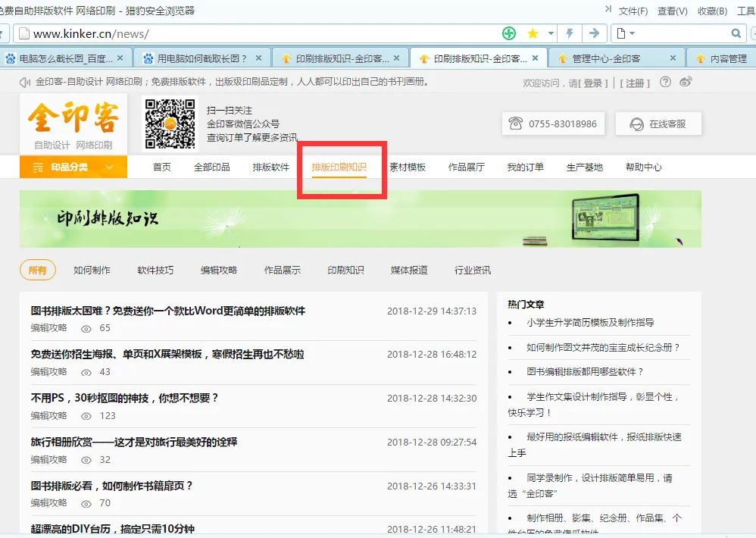This screenshot has height=538, width=756.
Task: Click the 登录 login link
Action: click(593, 83)
